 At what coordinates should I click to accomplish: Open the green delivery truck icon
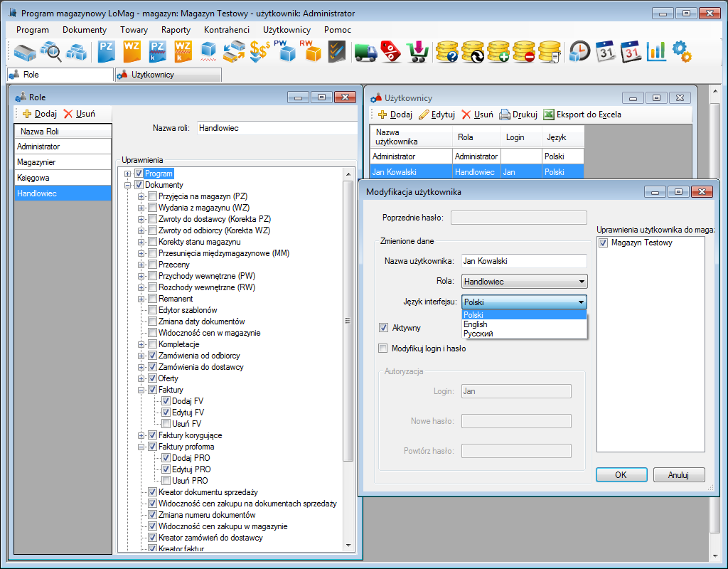click(x=365, y=51)
